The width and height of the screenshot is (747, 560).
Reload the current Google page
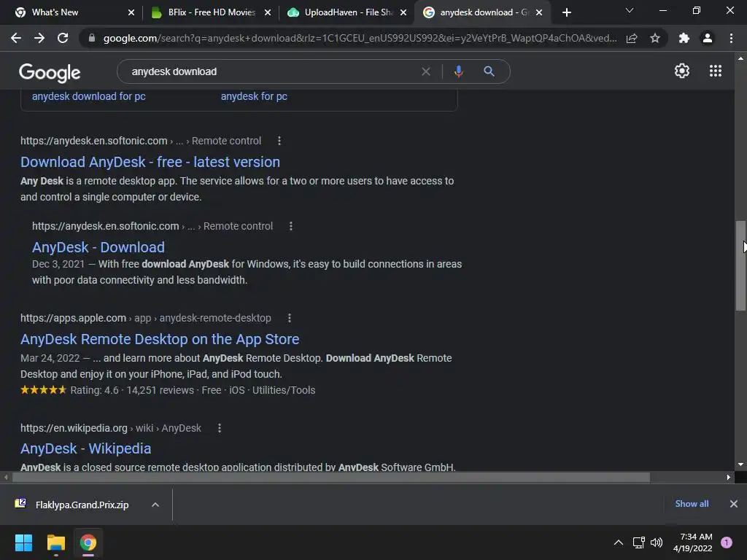click(63, 38)
